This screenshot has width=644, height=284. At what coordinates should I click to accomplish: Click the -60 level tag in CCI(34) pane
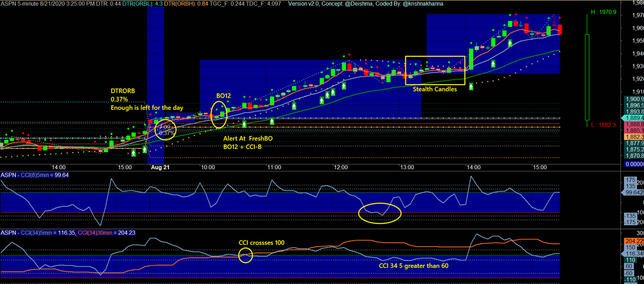click(x=630, y=273)
